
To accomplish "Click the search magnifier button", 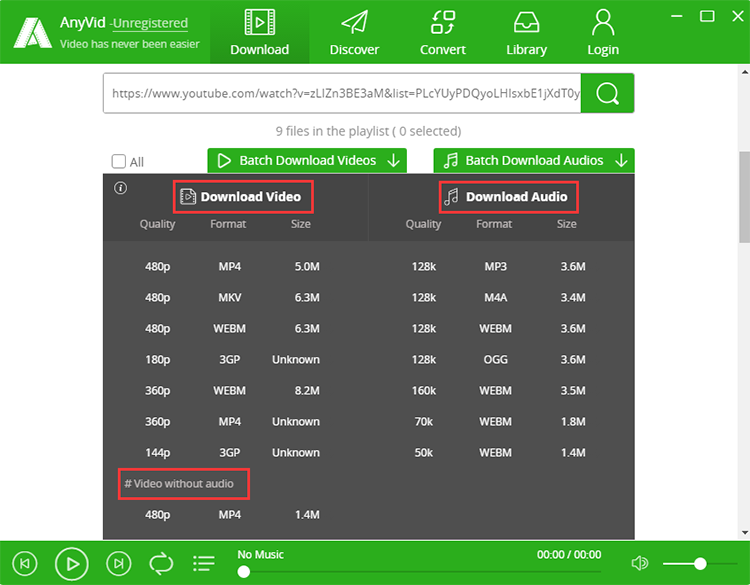I will point(607,93).
